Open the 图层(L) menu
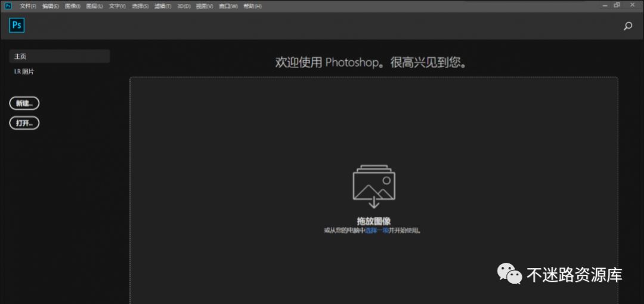 point(95,6)
